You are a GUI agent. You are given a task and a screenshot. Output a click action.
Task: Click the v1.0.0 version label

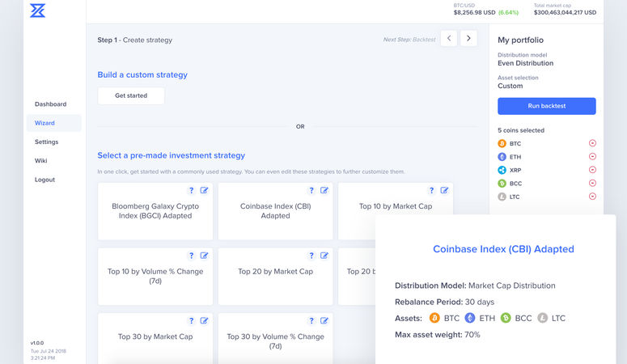[37, 343]
